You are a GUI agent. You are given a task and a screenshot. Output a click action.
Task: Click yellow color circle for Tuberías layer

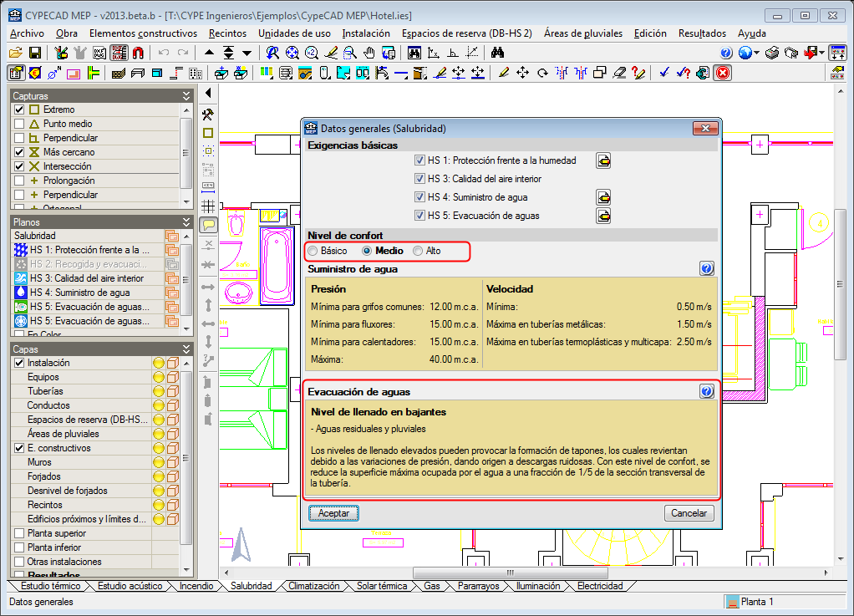point(158,391)
